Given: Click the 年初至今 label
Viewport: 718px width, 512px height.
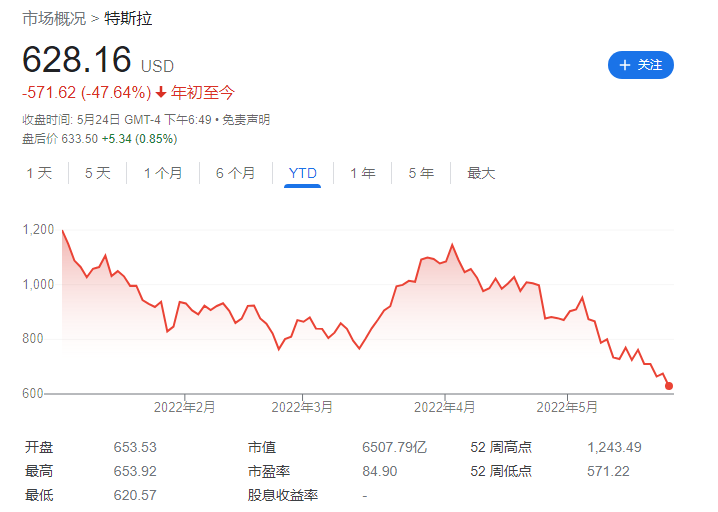Looking at the screenshot, I should coord(203,93).
